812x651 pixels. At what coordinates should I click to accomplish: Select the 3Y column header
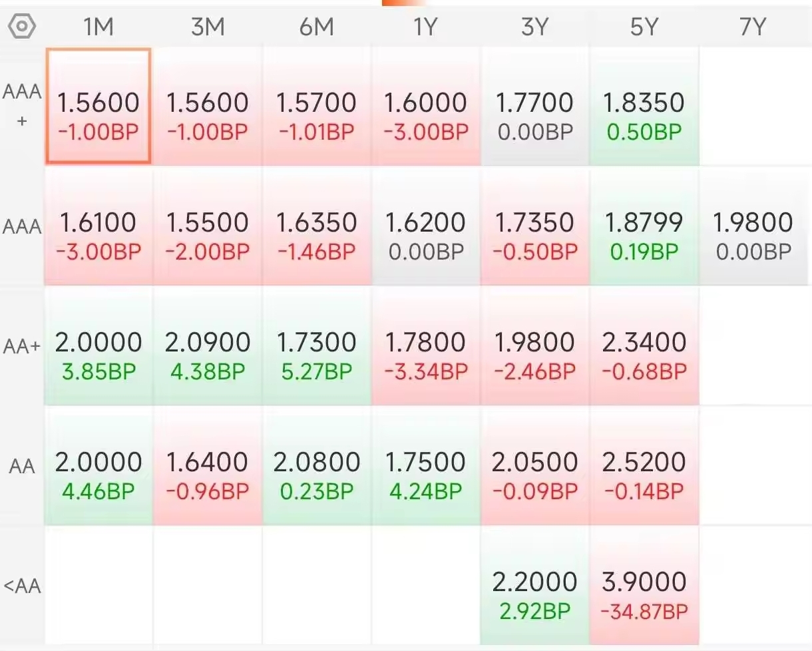pyautogui.click(x=534, y=27)
